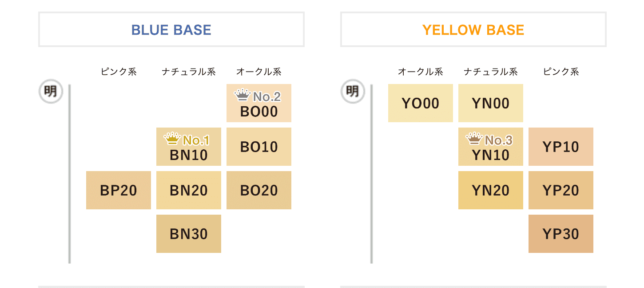Choose the YN00 shade swatch
The width and height of the screenshot is (644, 288).
tap(491, 103)
